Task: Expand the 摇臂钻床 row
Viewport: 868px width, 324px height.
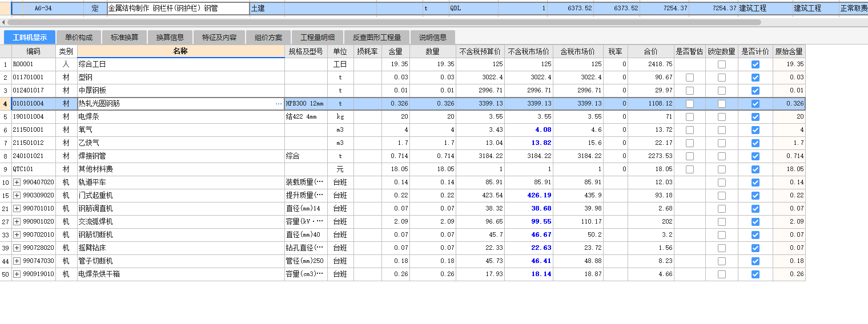Action: tap(17, 248)
